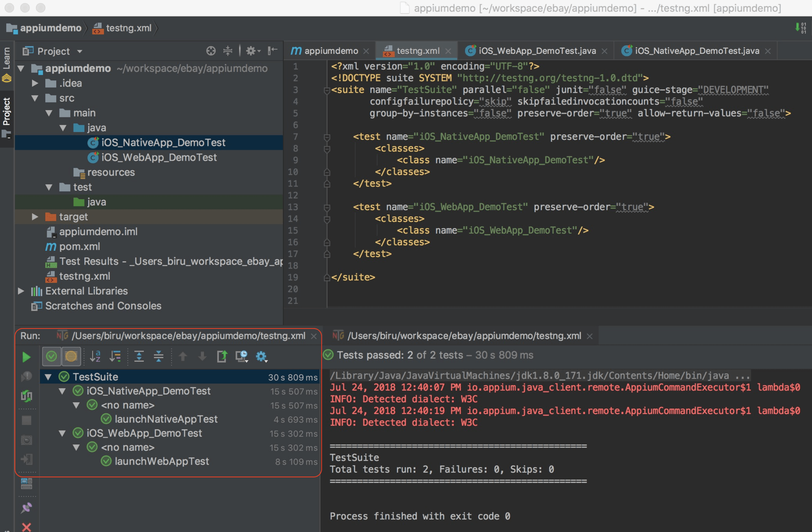
Task: Collapse the TestSuite results node
Action: (48, 377)
